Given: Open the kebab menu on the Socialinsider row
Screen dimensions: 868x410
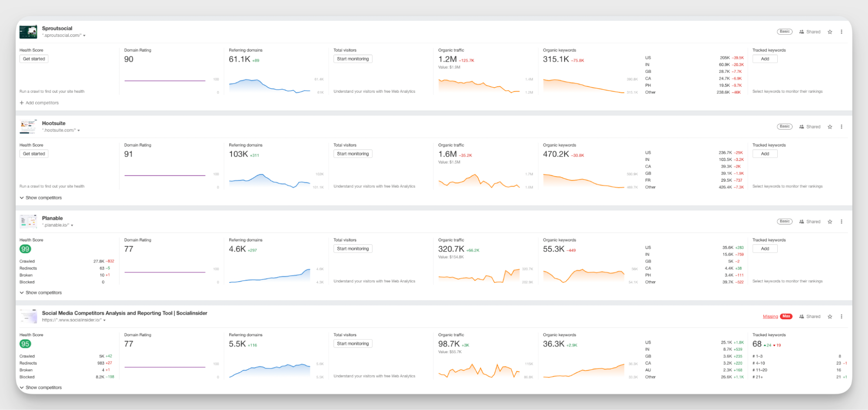Looking at the screenshot, I should (842, 316).
